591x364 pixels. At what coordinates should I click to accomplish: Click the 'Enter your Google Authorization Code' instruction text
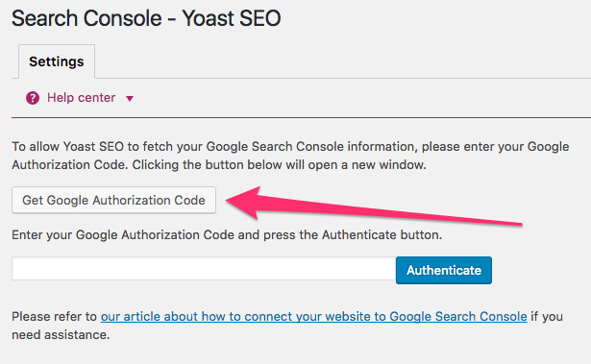pos(227,235)
